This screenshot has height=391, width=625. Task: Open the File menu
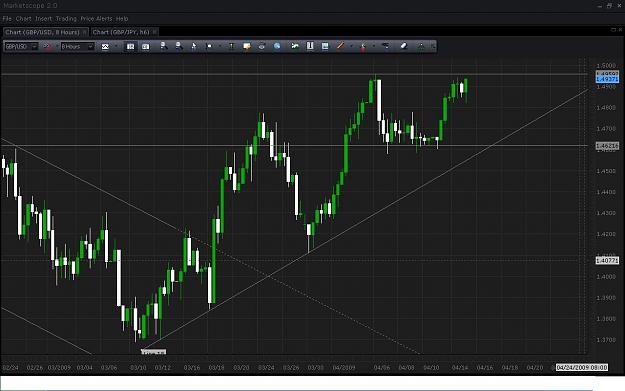coord(7,19)
